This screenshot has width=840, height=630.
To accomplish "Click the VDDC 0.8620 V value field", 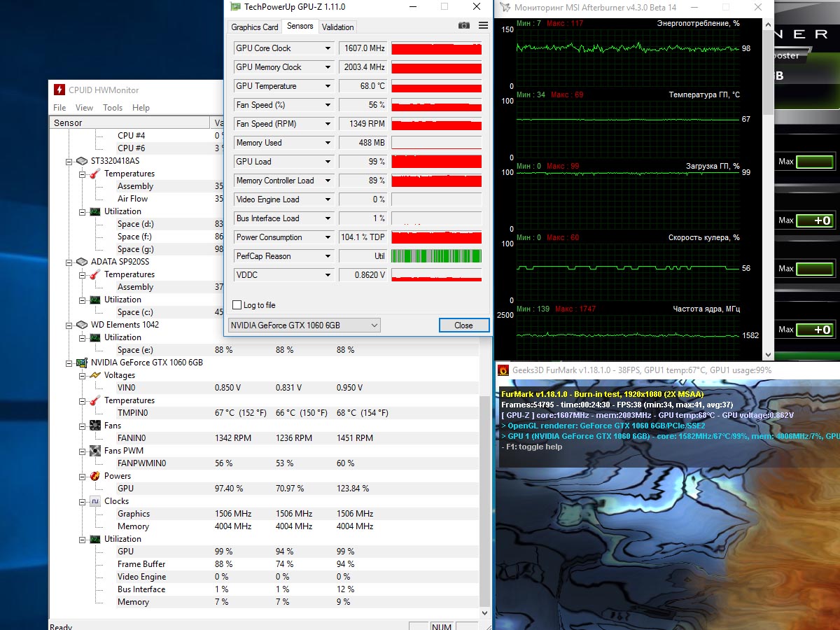I will point(363,275).
